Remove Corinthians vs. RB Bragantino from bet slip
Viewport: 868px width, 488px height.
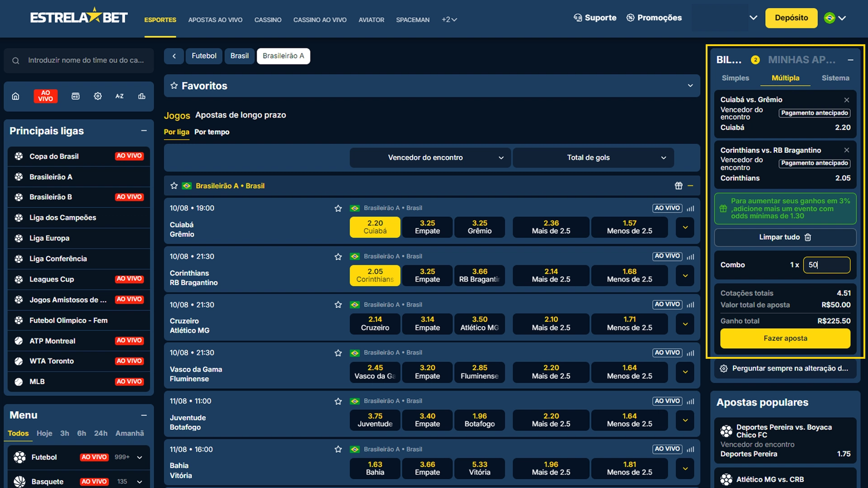tap(846, 150)
